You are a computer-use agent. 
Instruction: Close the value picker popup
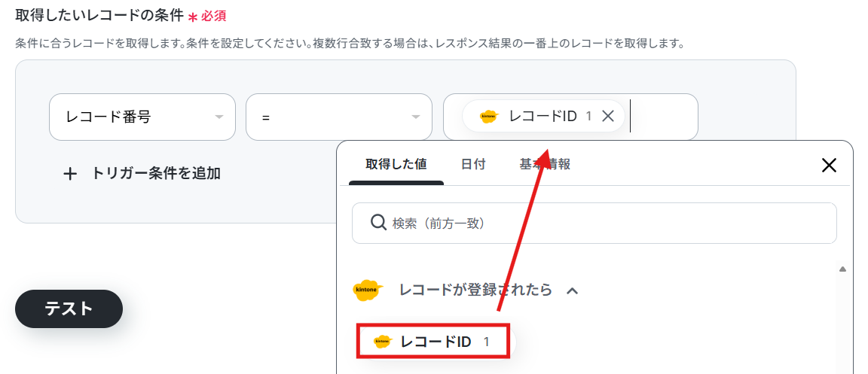coord(829,165)
